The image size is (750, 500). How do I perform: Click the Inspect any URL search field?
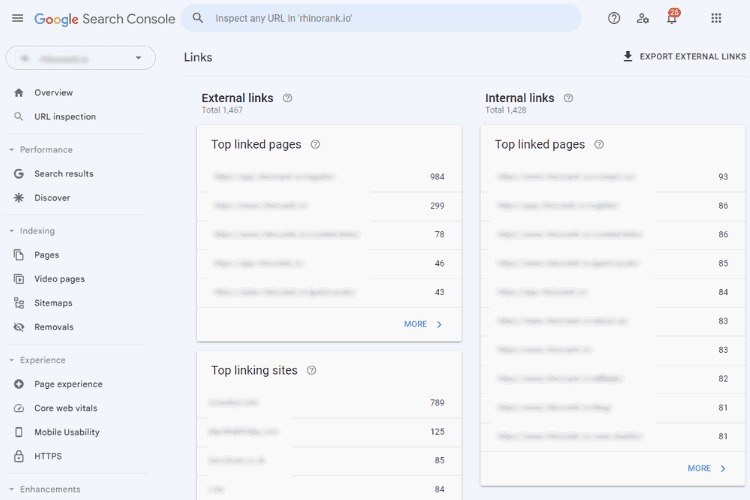click(381, 18)
